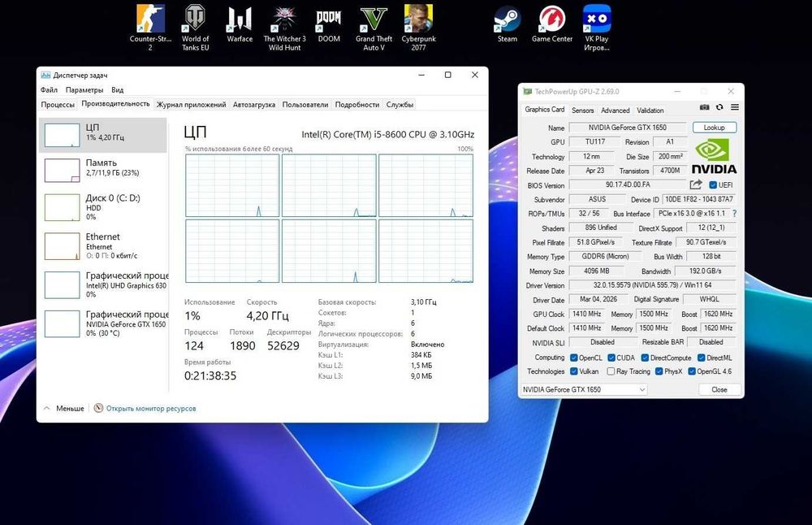Open the Вид menu
Viewport: 812px width, 525px height.
point(118,89)
